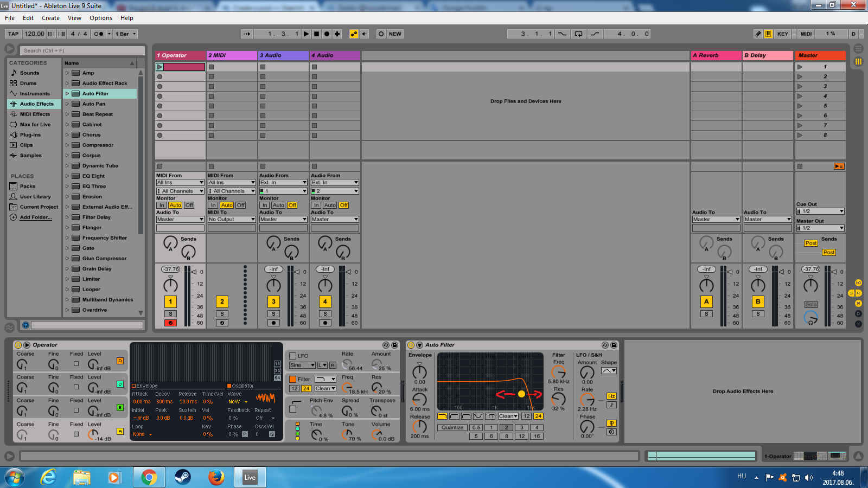Click the track 1 volume fader

click(194, 272)
